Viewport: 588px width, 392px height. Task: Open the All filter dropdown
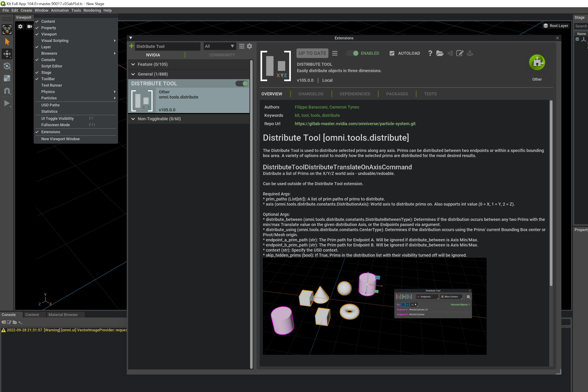click(219, 46)
